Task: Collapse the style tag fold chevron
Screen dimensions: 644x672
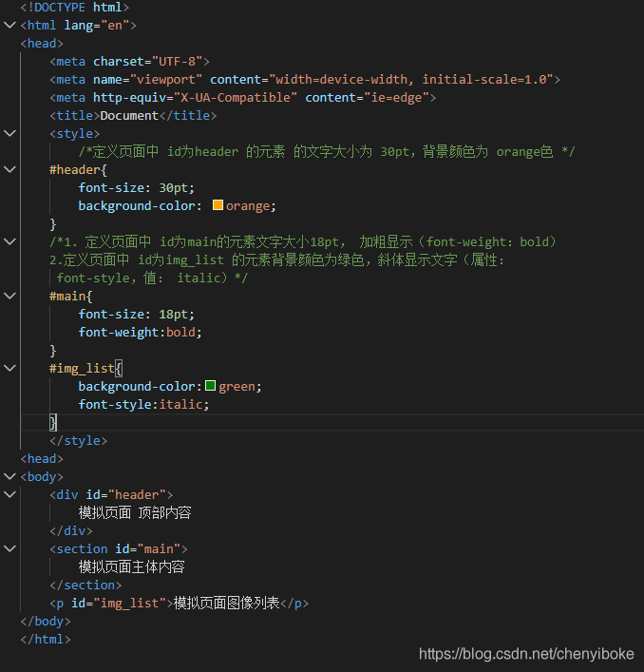Action: point(9,133)
